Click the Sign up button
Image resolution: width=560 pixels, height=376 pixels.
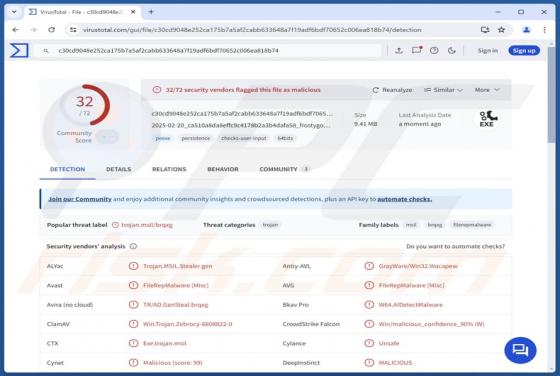click(524, 51)
